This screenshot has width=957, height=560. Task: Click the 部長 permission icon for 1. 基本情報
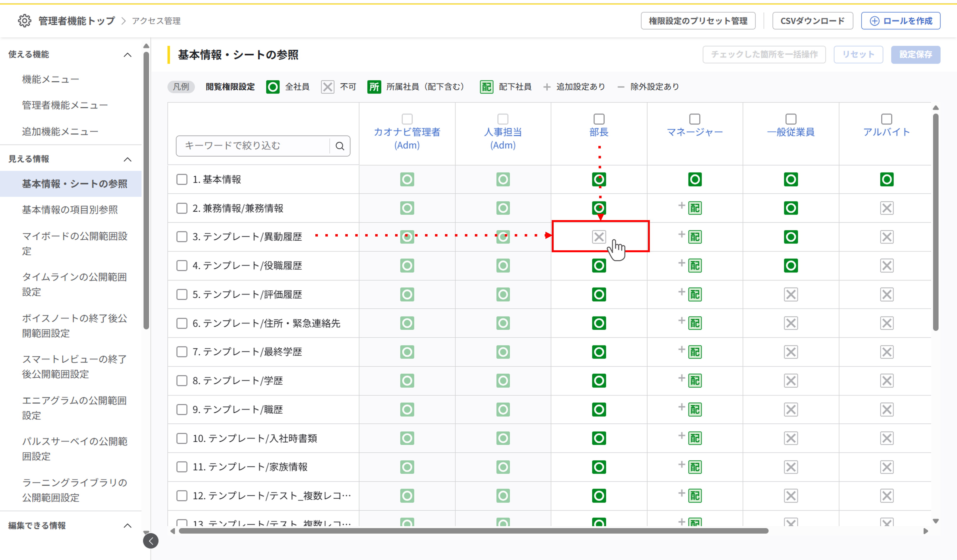click(599, 179)
